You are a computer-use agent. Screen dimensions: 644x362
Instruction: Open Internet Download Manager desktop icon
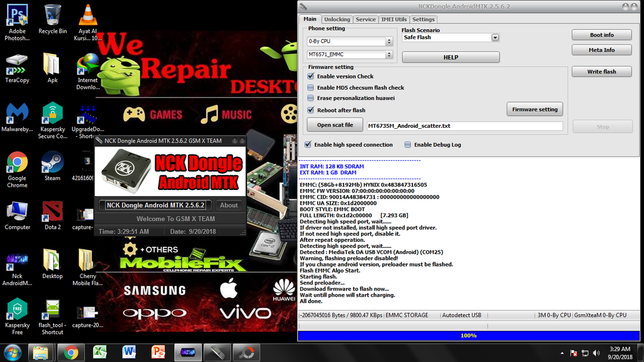click(88, 71)
